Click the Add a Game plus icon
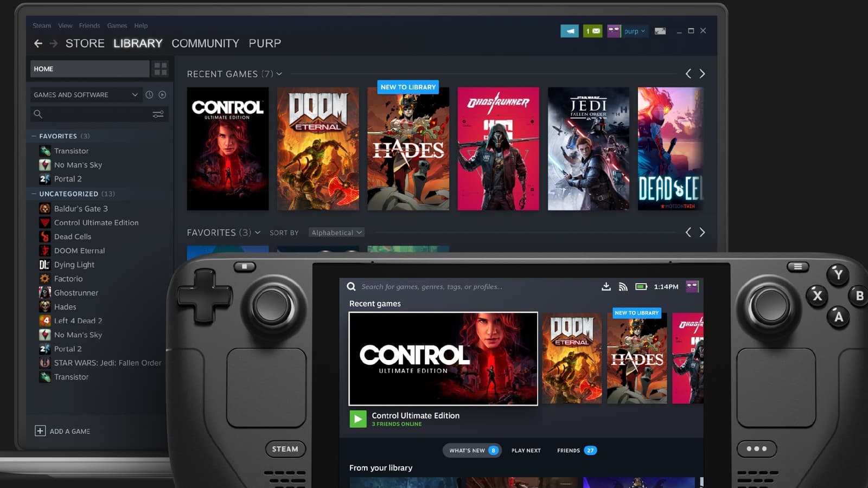The image size is (868, 488). (x=40, y=431)
